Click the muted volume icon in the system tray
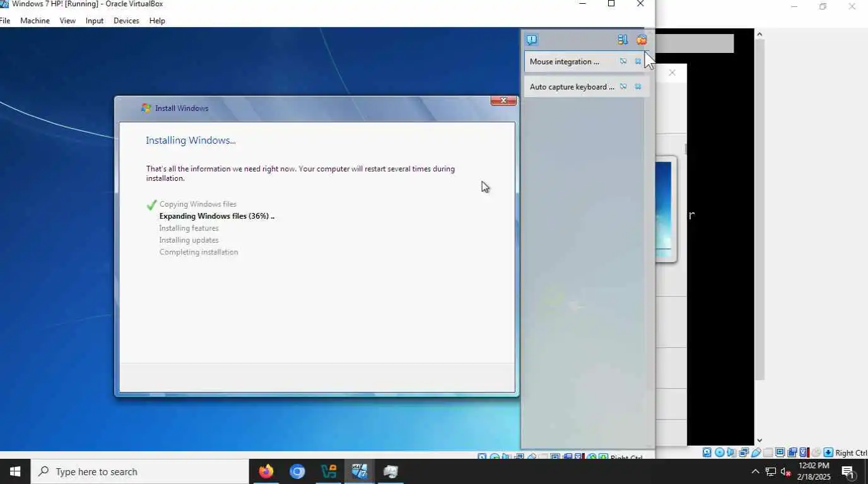Image resolution: width=868 pixels, height=484 pixels. [x=786, y=471]
